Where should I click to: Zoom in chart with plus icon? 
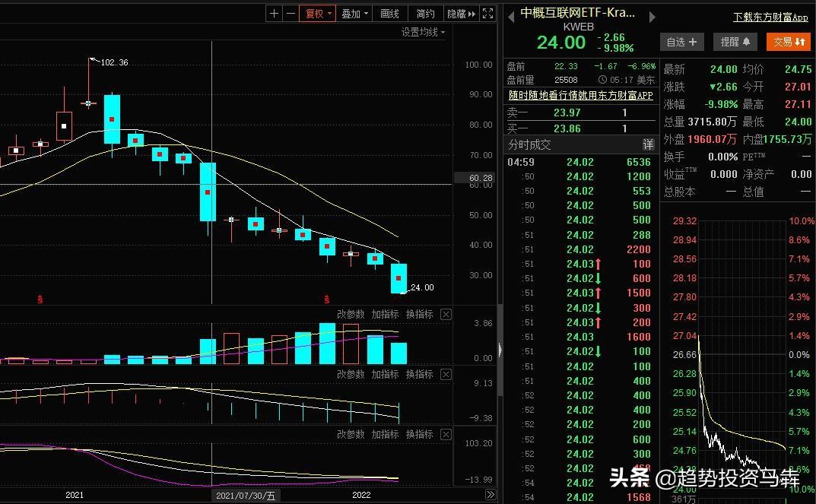click(x=275, y=14)
